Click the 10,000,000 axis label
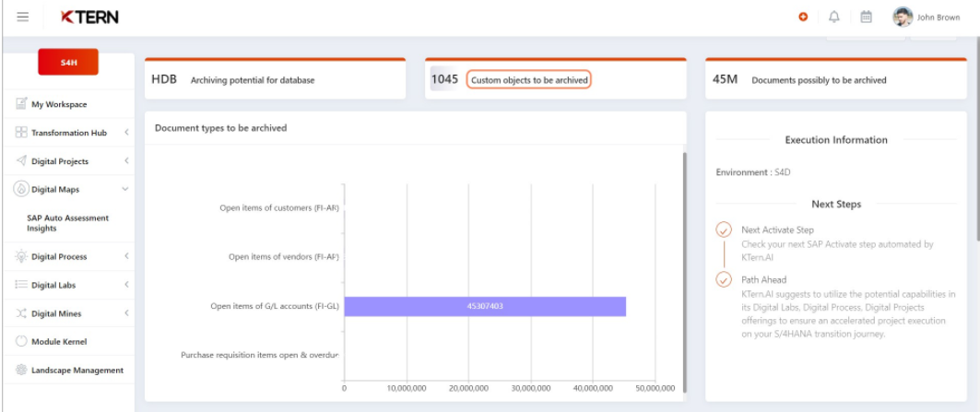Image resolution: width=980 pixels, height=412 pixels. click(x=407, y=388)
